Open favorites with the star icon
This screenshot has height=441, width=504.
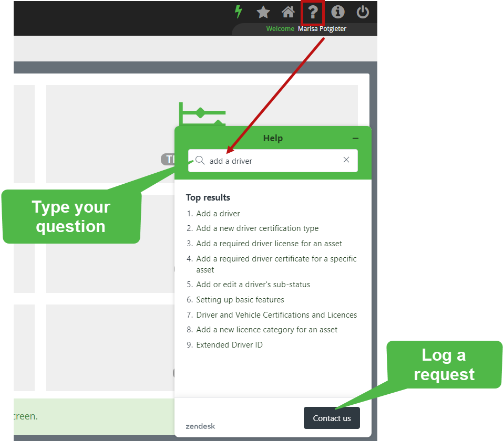coord(263,12)
